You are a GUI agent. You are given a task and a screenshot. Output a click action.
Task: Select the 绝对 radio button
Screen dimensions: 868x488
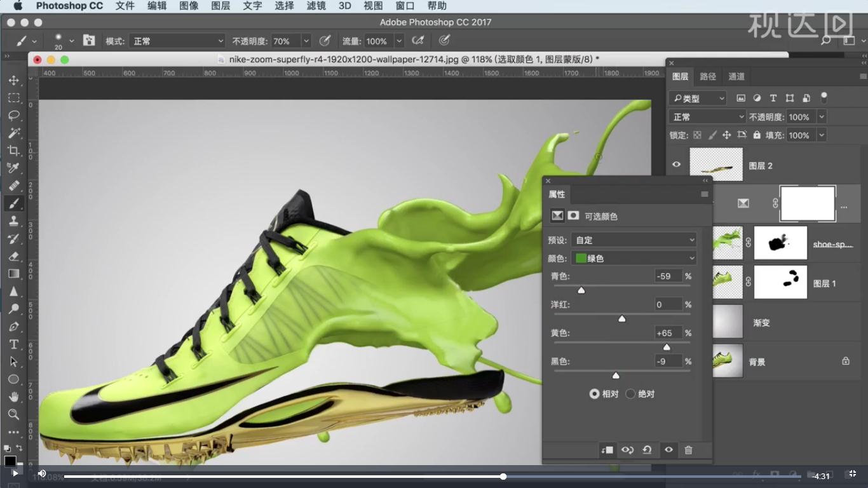click(x=630, y=394)
